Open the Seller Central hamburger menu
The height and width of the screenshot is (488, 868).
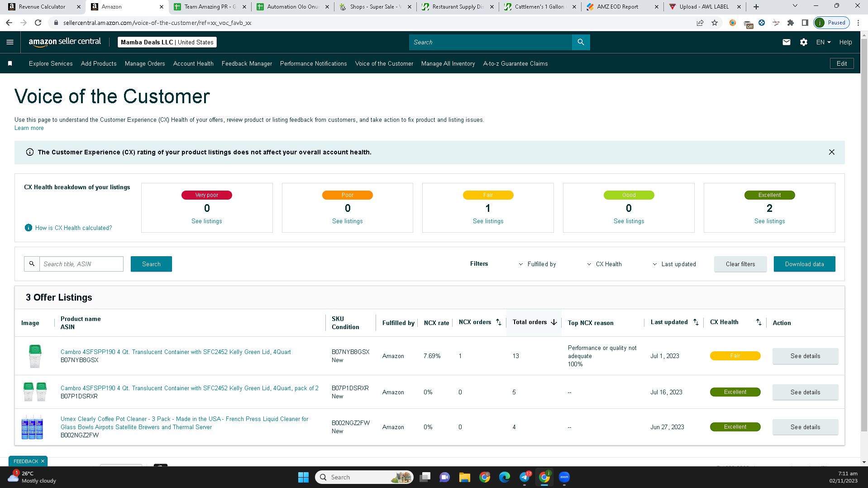[10, 42]
